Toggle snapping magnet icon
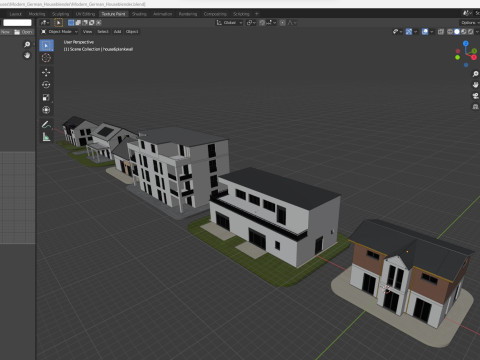Viewport: 480px width, 360px height. point(262,23)
